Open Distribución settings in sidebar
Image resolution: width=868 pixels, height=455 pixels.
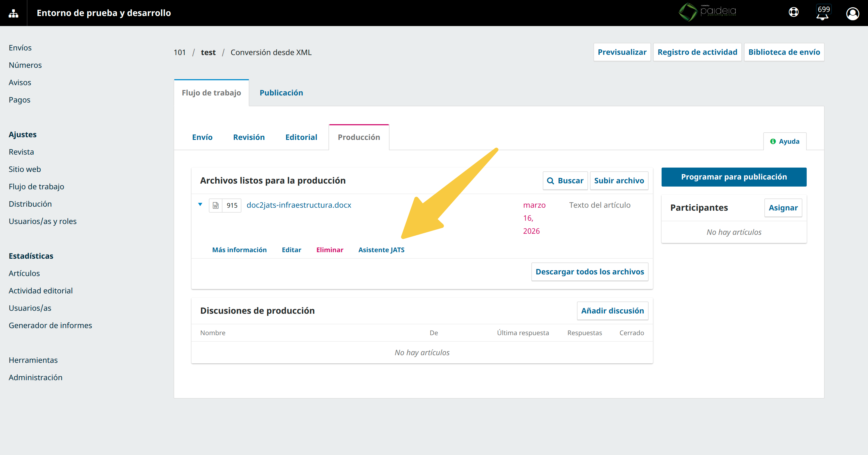(30, 204)
